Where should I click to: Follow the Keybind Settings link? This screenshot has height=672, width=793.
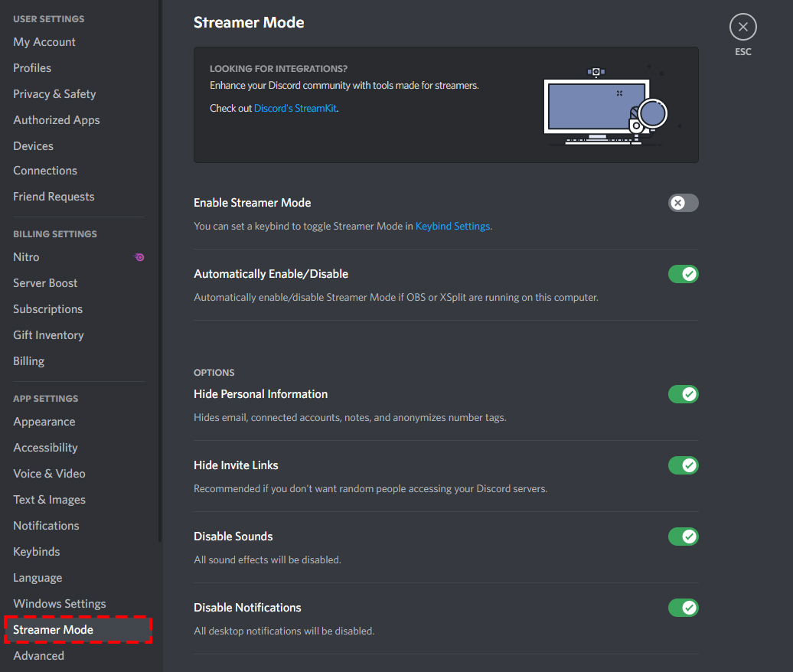(x=452, y=227)
